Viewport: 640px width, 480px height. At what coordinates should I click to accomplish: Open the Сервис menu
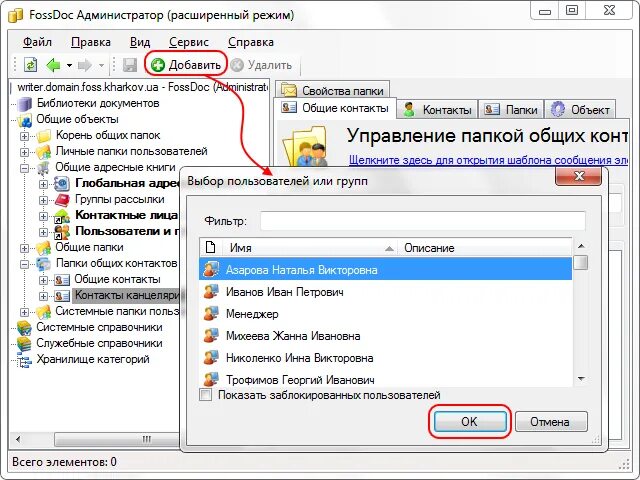(x=189, y=42)
